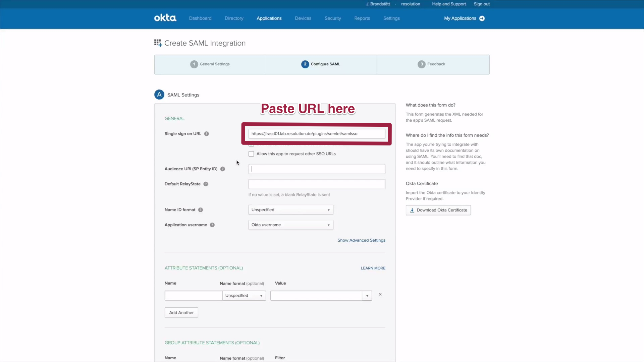644x362 pixels.
Task: Open the Name ID format dropdown
Action: click(291, 210)
